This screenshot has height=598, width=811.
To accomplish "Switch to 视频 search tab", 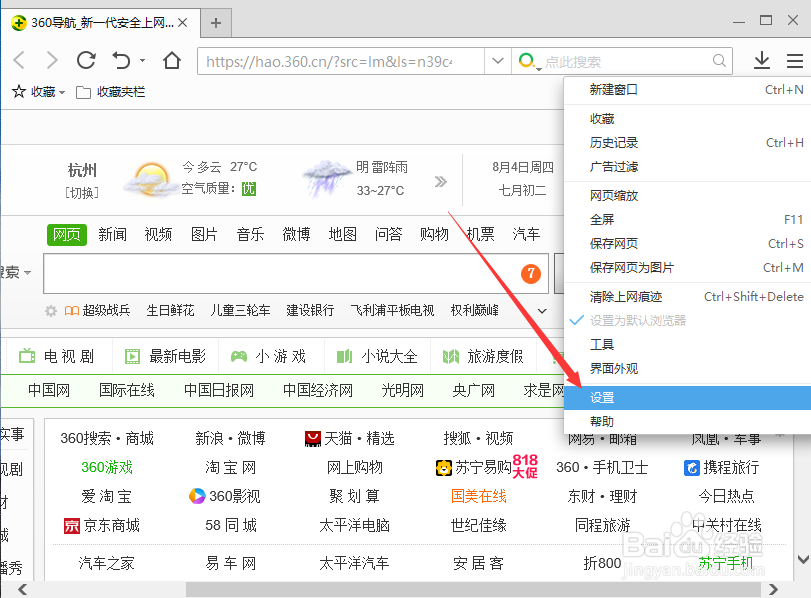I will [158, 234].
